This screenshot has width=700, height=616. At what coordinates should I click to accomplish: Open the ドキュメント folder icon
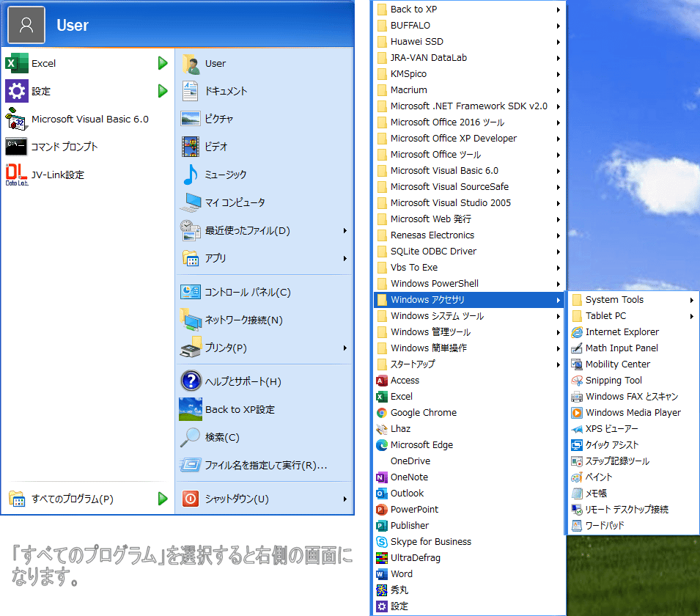191,91
